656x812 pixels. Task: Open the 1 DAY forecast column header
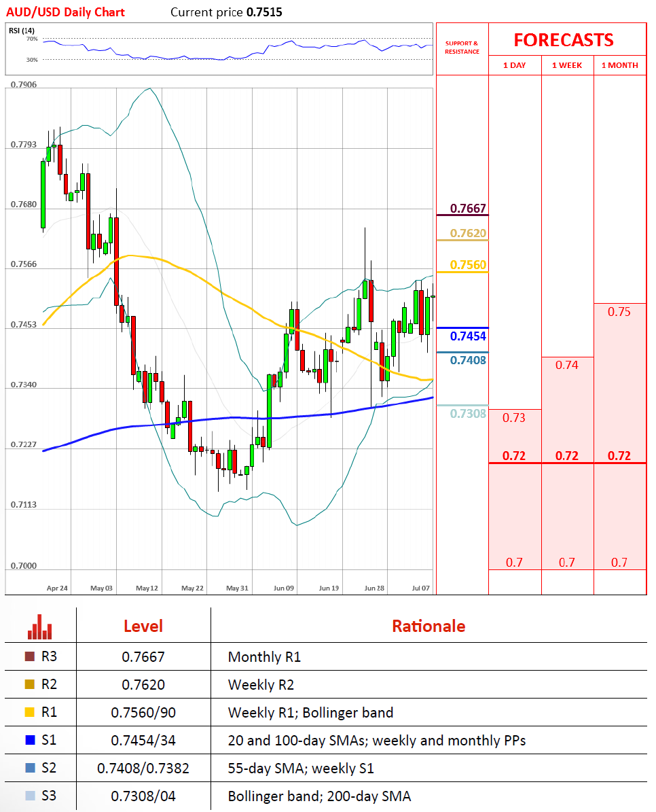point(515,65)
